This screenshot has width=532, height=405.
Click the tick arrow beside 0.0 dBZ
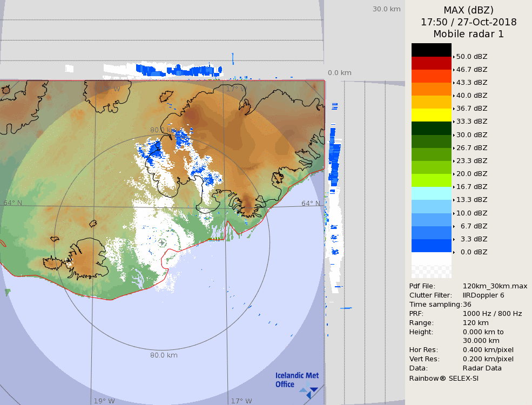click(x=454, y=252)
